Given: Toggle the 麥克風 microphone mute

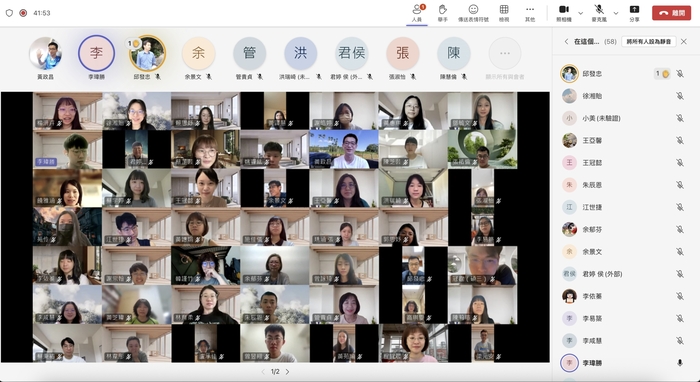Looking at the screenshot, I should 599,13.
